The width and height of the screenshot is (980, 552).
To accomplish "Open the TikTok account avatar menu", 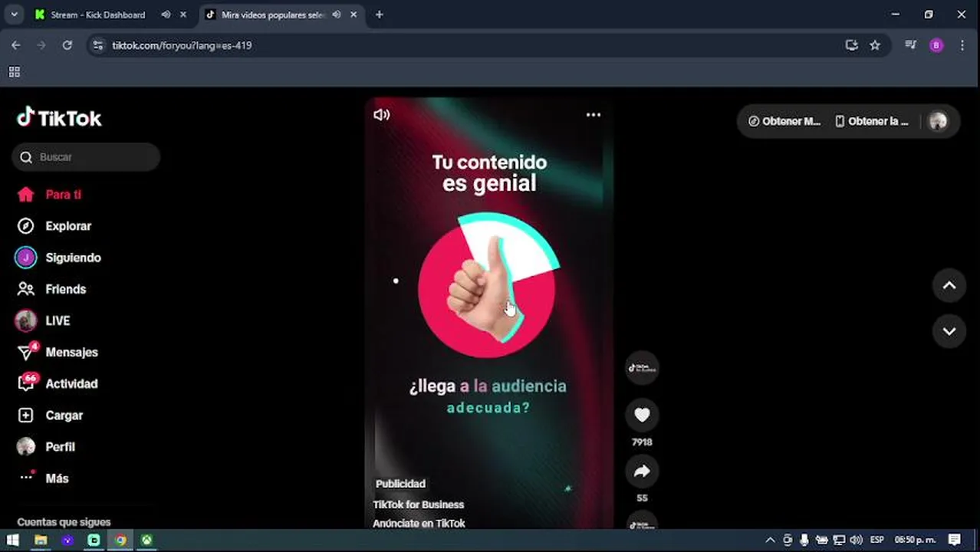I will click(938, 121).
